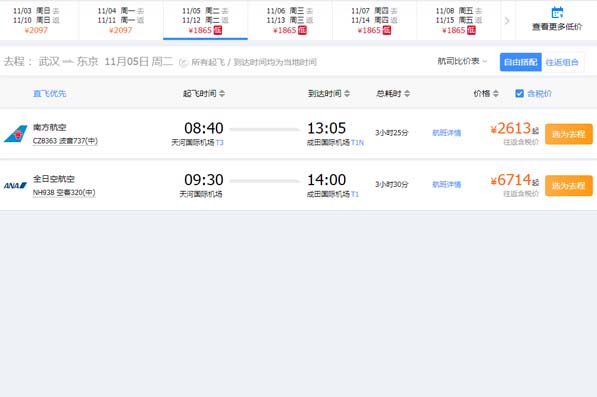Choose the 11/08 – 11/15 ¥1865 date tab
597x397 pixels.
458,20
